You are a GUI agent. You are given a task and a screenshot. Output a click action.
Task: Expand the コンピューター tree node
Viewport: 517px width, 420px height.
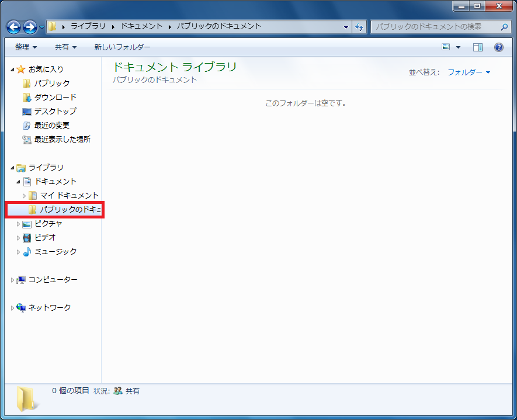coord(13,280)
